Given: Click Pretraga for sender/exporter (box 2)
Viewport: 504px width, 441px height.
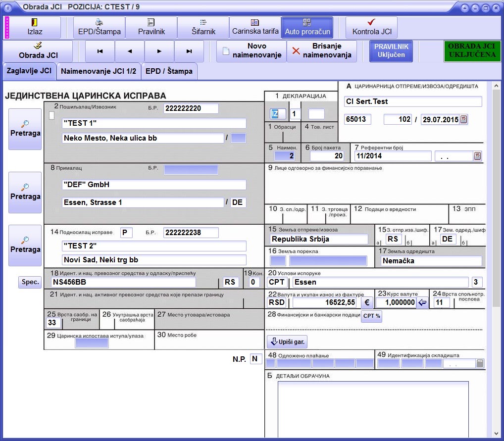Looking at the screenshot, I should click(25, 129).
